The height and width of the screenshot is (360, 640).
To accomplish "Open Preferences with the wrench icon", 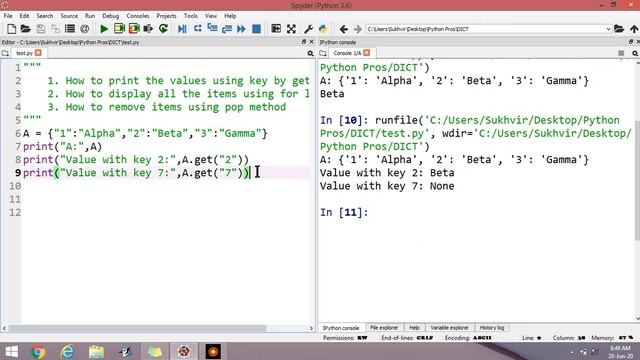I will (x=309, y=29).
